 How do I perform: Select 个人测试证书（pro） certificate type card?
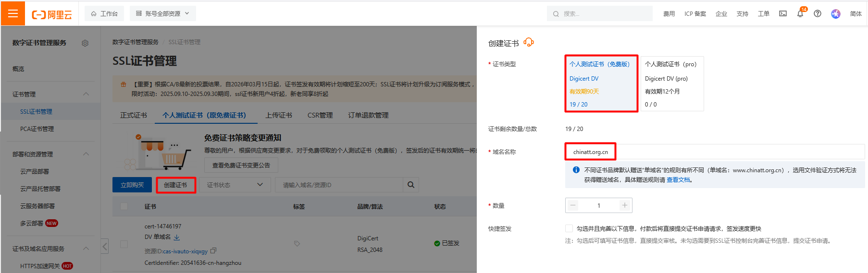pos(672,83)
